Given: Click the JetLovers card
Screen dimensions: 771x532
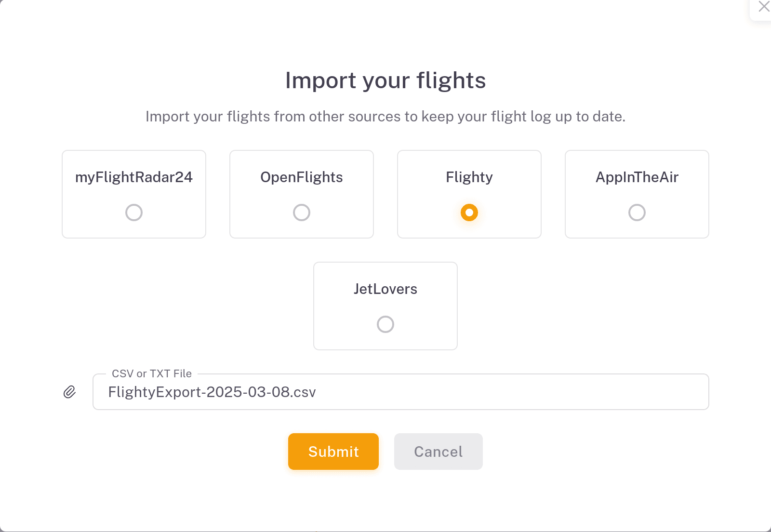Looking at the screenshot, I should coord(385,306).
